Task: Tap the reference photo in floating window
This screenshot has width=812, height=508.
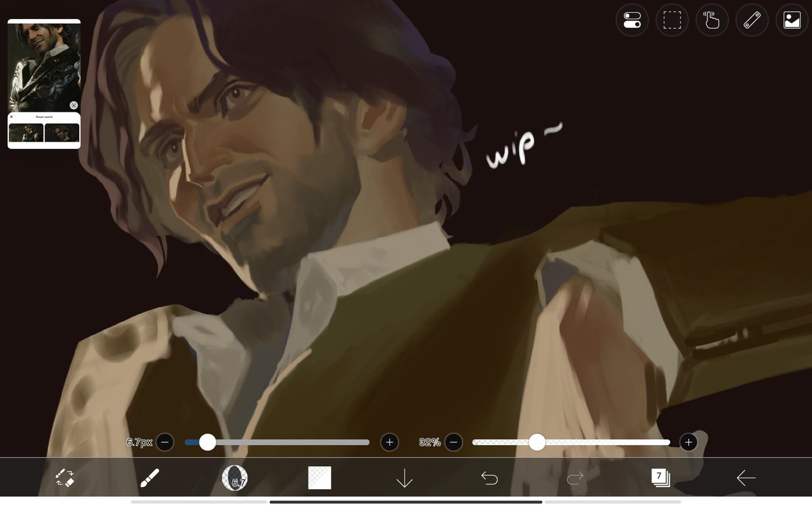Action: click(x=44, y=68)
